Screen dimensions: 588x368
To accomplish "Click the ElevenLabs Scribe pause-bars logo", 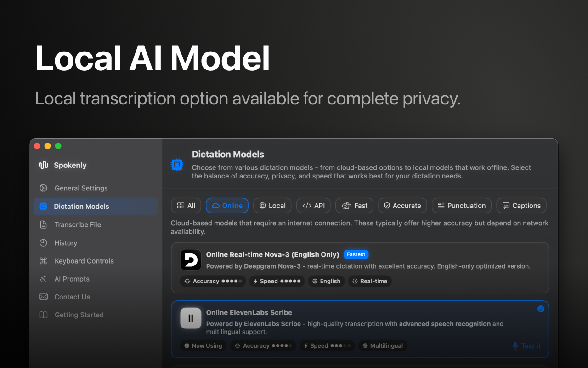I will [191, 318].
